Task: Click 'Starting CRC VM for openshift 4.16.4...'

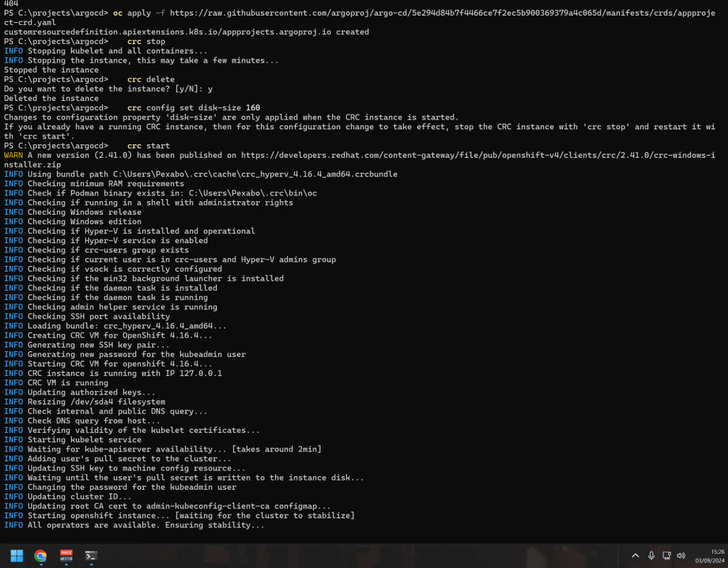Action: 108,364
